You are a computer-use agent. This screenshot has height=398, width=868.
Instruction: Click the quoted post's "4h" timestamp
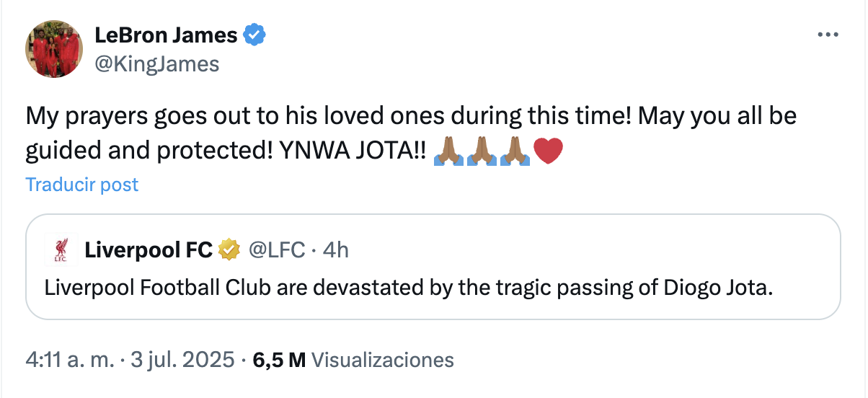[336, 250]
